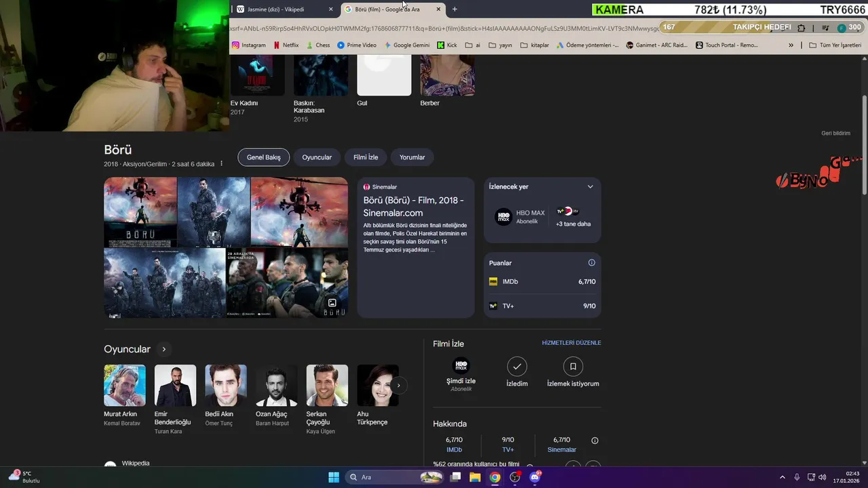Open the Sinemalar link under Hakkında
Screen dimensions: 868x488
561,450
